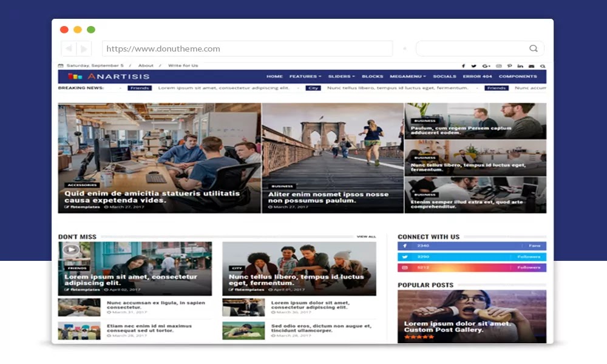Click the City label on group photo
The height and width of the screenshot is (364, 607).
click(x=237, y=268)
